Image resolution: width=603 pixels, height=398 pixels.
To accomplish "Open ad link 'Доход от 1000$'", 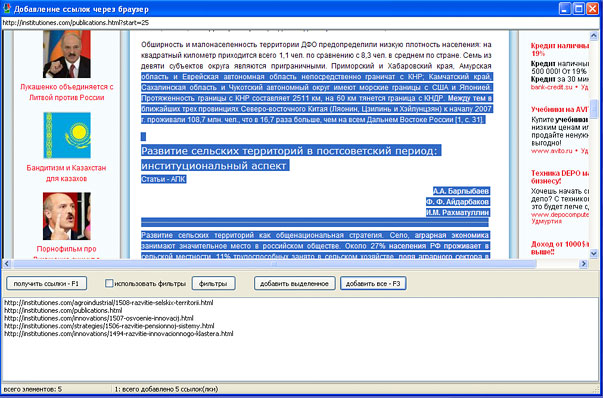I will (560, 248).
